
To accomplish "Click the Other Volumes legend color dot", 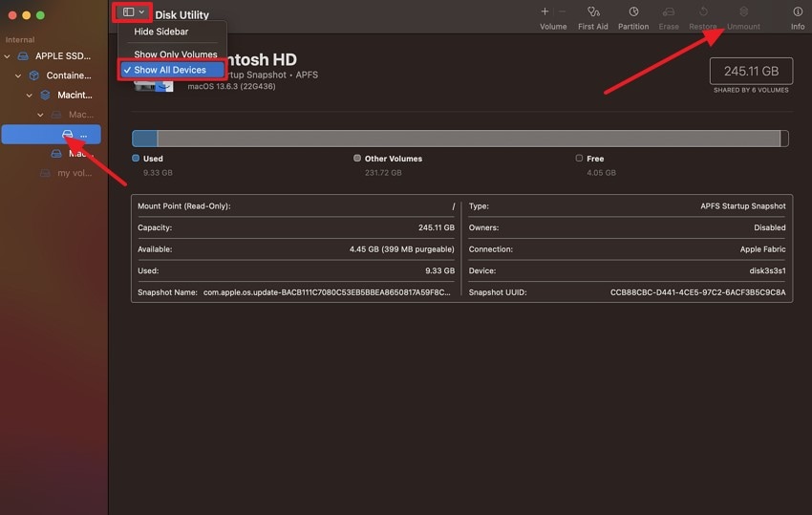I will 357,158.
